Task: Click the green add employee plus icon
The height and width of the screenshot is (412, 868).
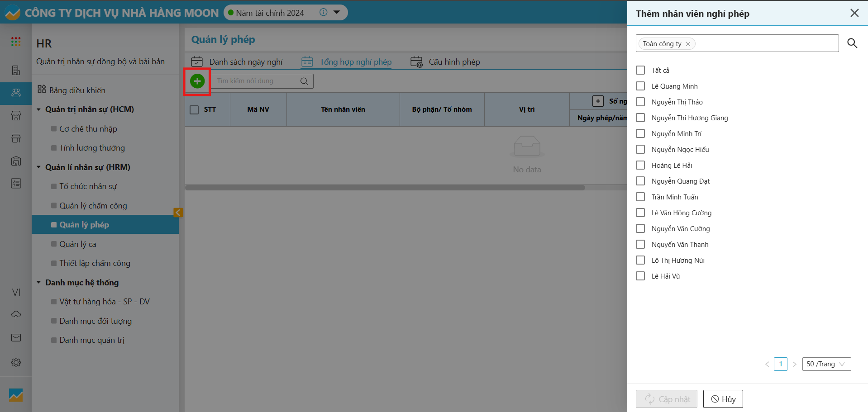Action: click(x=197, y=81)
